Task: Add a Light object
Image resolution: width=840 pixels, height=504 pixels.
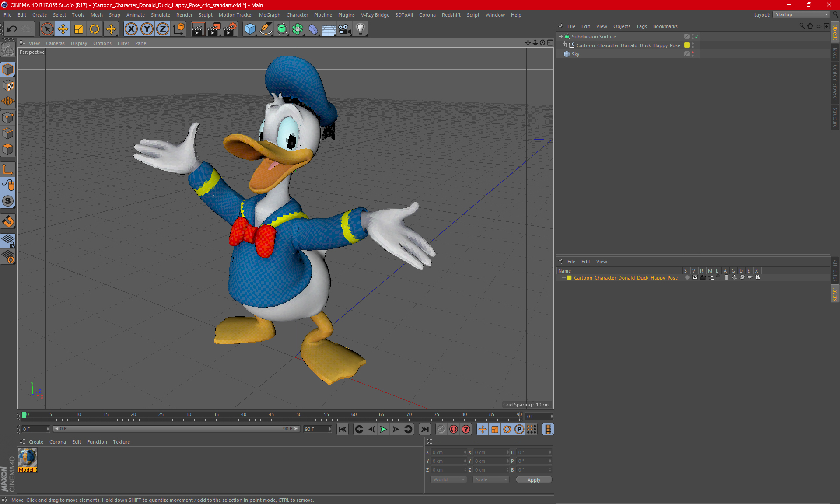Action: coord(360,29)
